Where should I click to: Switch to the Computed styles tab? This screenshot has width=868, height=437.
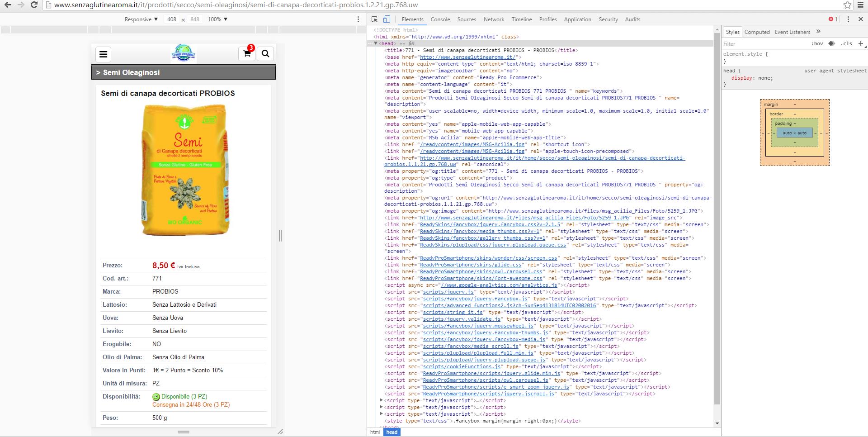pyautogui.click(x=757, y=32)
